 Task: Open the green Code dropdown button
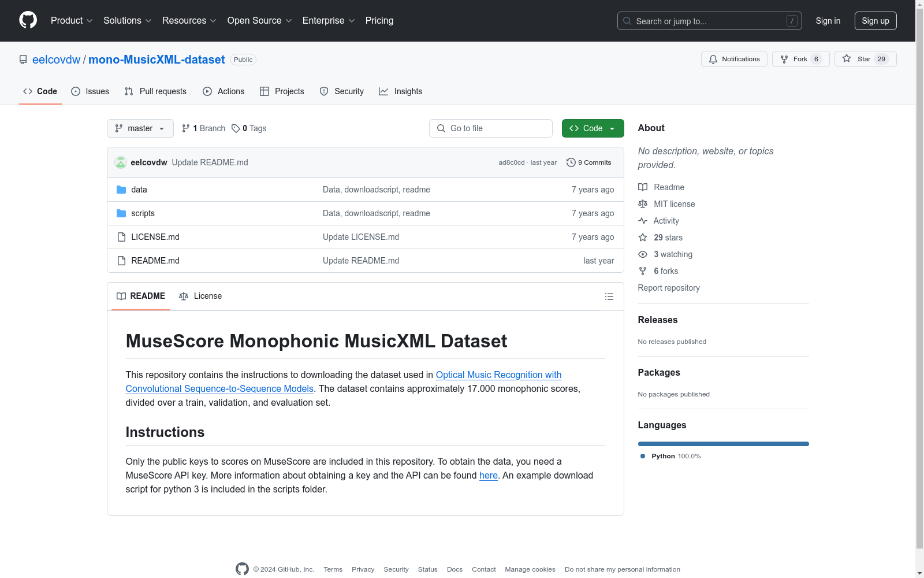coord(593,128)
